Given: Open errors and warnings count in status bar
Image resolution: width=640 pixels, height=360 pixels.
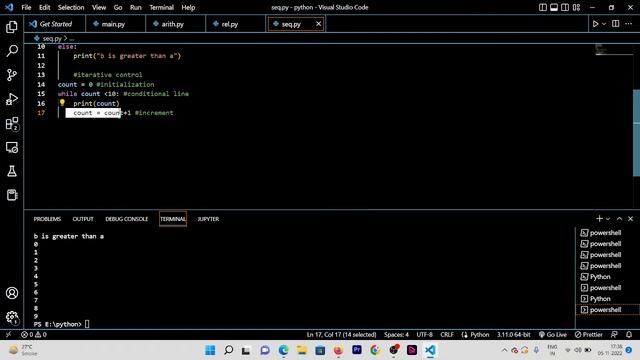Looking at the screenshot, I should click(x=34, y=335).
